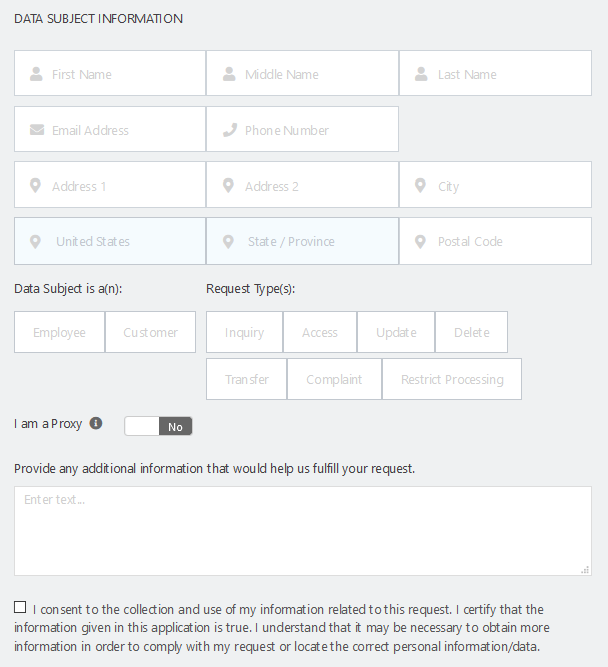The height and width of the screenshot is (667, 608).
Task: Click the phone handset icon
Action: pos(229,130)
